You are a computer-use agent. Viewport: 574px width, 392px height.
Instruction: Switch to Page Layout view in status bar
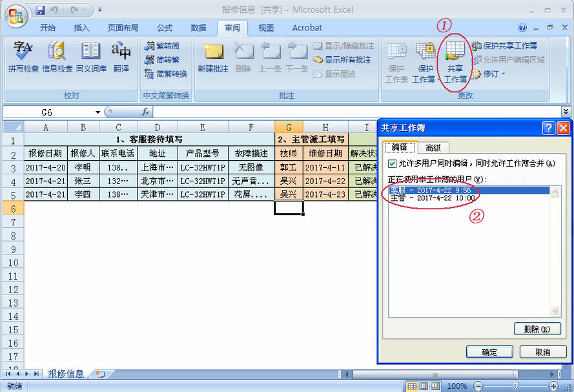coord(424,386)
